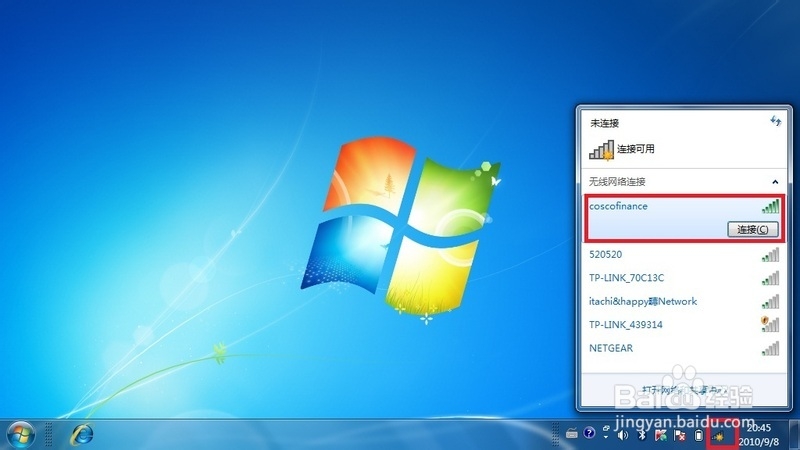800x450 pixels.
Task: Click the signal icon for itachi&happy Network
Action: (x=770, y=302)
